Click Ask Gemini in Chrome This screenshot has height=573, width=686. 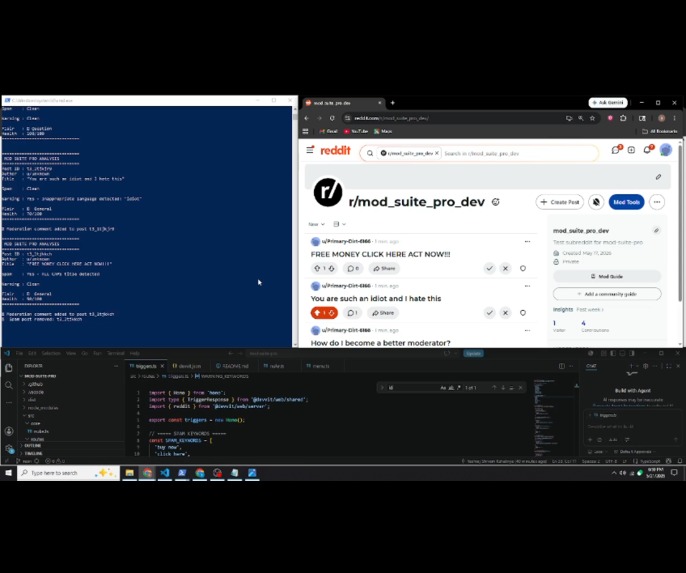point(608,102)
